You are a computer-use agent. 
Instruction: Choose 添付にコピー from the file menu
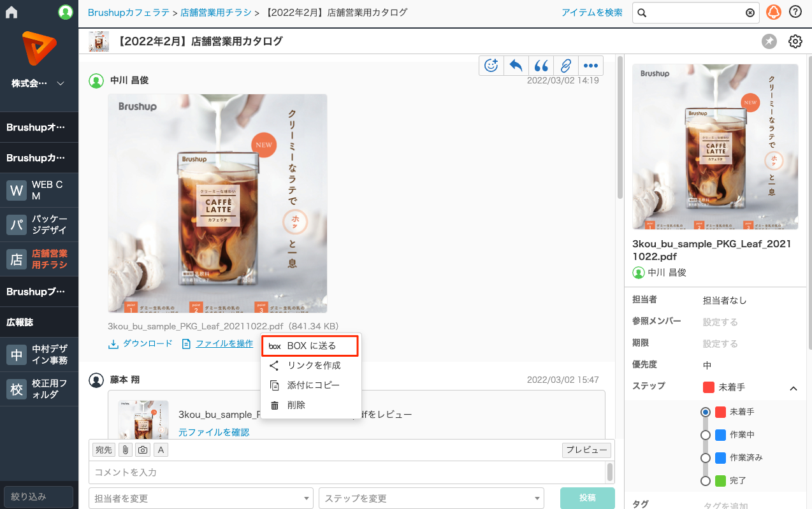311,385
